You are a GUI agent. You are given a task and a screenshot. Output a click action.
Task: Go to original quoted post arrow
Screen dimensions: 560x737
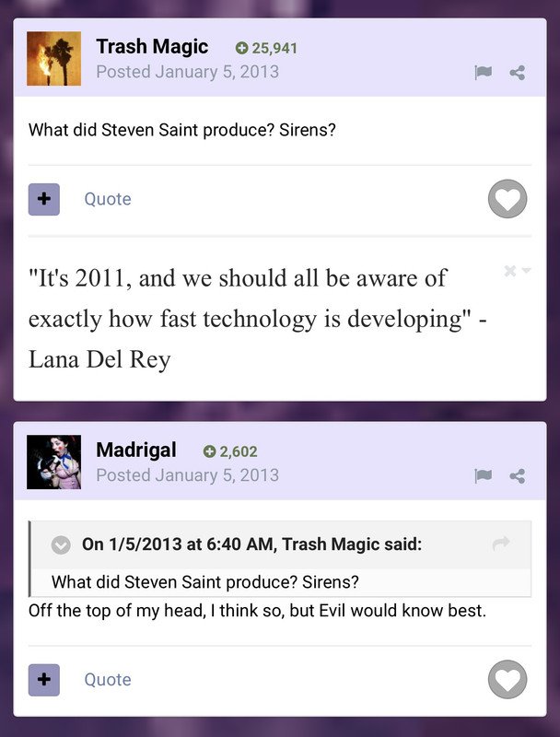click(501, 543)
